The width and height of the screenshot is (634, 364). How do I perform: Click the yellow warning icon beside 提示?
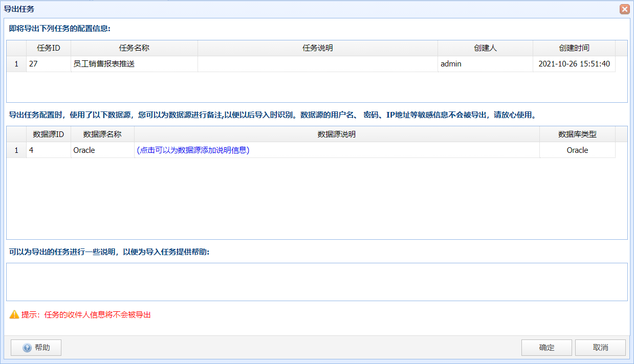click(14, 315)
